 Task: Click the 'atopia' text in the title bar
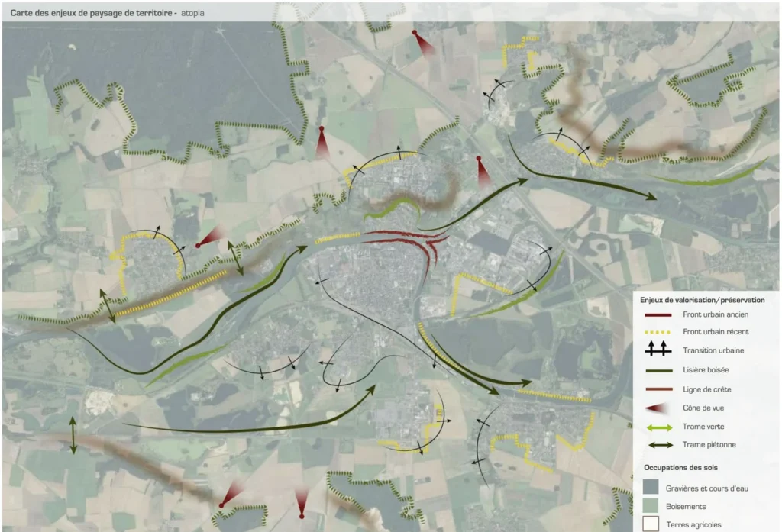(192, 13)
